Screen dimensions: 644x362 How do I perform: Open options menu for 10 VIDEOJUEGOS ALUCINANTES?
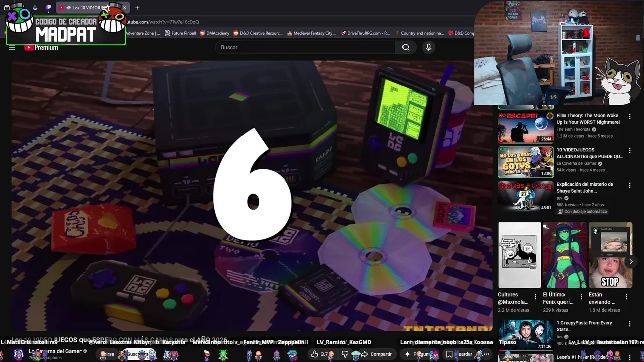pos(629,151)
